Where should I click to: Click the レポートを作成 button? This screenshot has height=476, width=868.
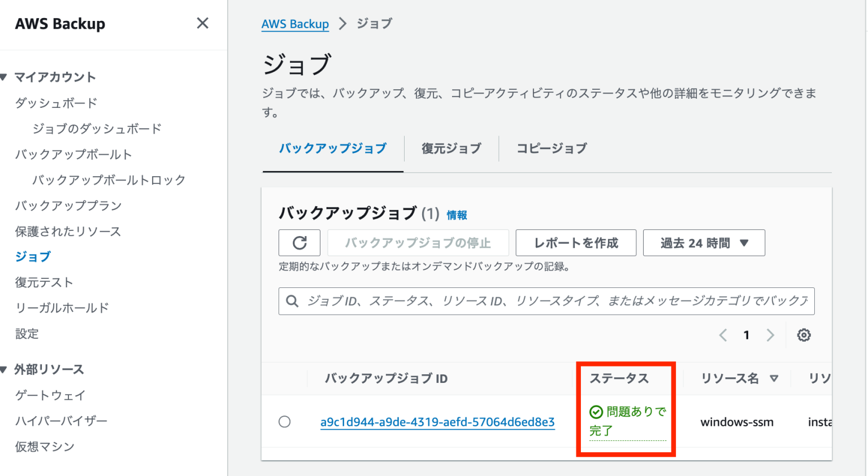[x=576, y=243]
